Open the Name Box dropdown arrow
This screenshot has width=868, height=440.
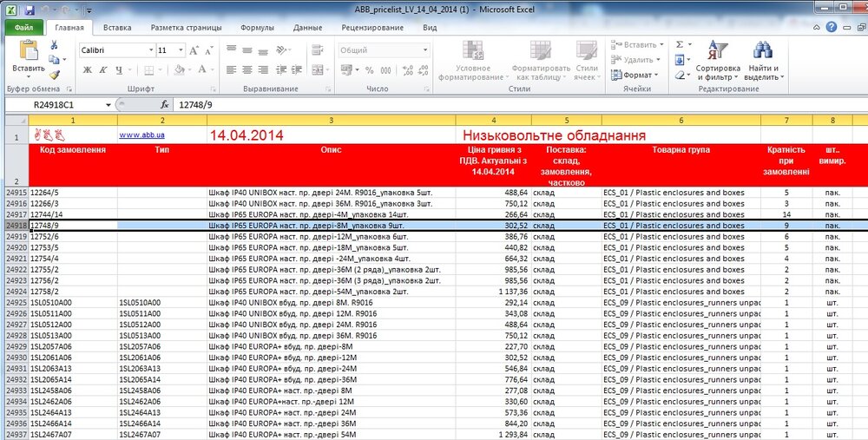108,104
